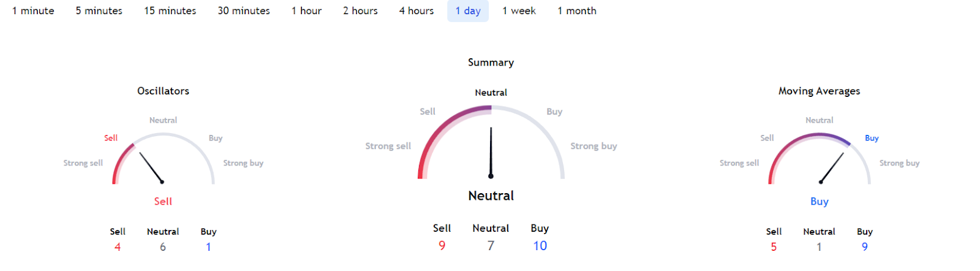This screenshot has height=271, width=980.
Task: Pick the 4 hours timeframe tab
Action: (x=417, y=11)
